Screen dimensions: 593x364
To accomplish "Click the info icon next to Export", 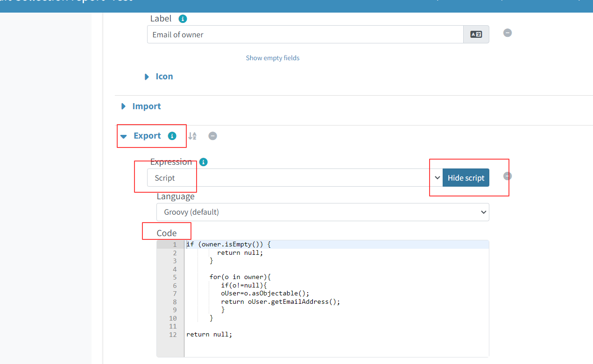I will pos(172,136).
